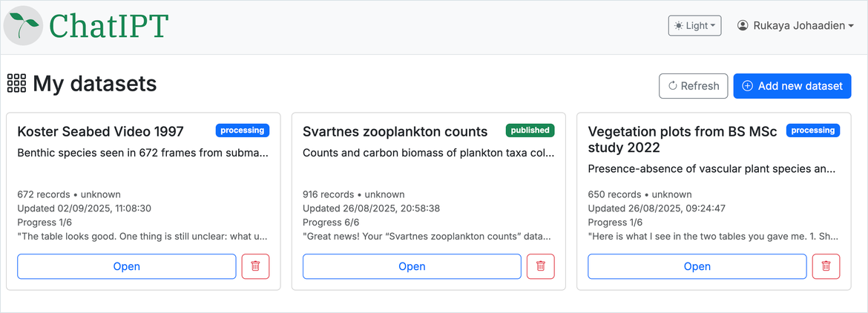Click the ChatIPT sprout logo icon
Image resolution: width=868 pixels, height=313 pixels.
tap(23, 26)
